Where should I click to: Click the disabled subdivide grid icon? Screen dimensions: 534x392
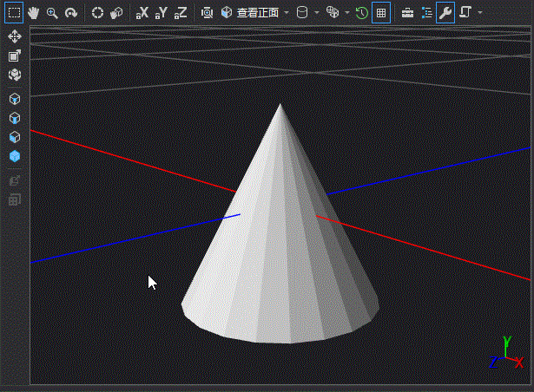click(x=15, y=199)
